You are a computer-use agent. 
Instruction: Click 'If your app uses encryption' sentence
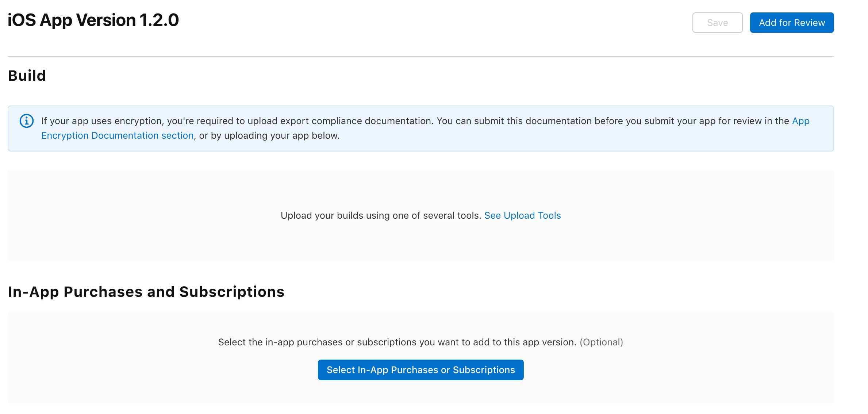point(237,121)
